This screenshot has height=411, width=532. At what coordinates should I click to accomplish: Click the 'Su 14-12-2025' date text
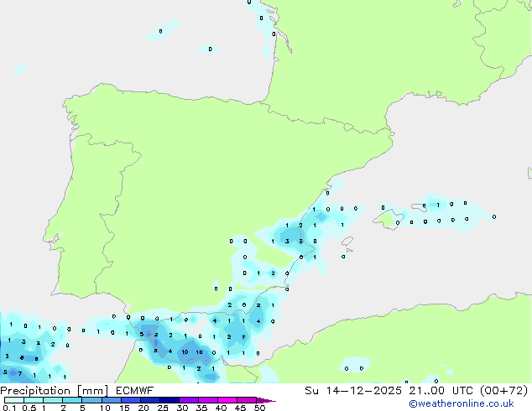coord(353,391)
